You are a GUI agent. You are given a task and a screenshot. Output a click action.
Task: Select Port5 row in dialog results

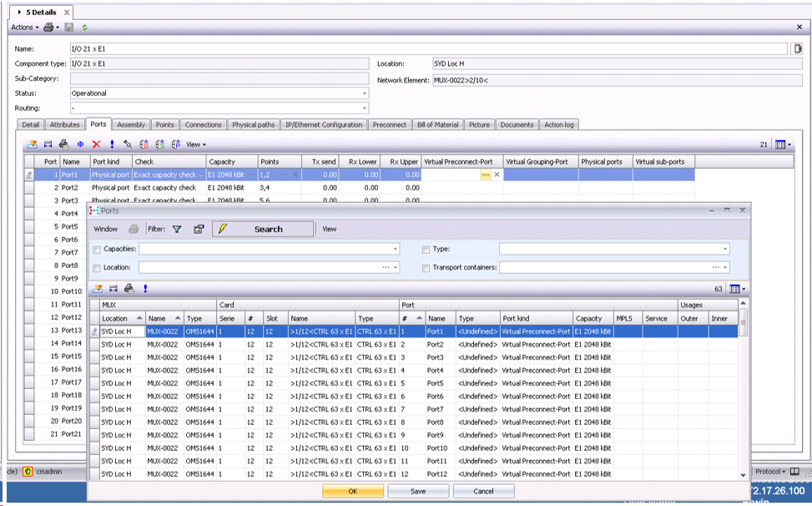tap(413, 383)
